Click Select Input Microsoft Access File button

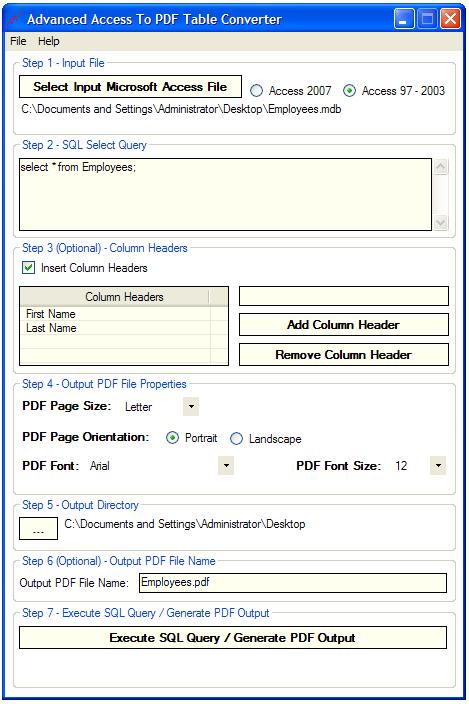point(130,87)
